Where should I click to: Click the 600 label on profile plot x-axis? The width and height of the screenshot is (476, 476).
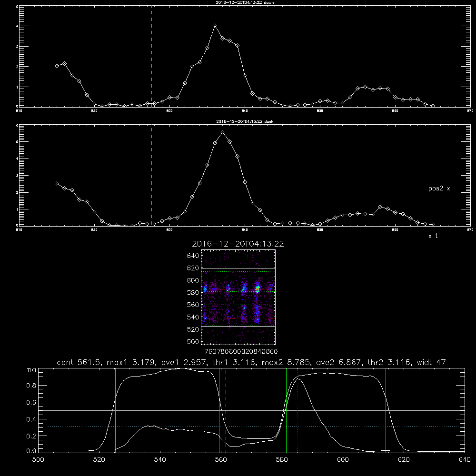point(343,460)
